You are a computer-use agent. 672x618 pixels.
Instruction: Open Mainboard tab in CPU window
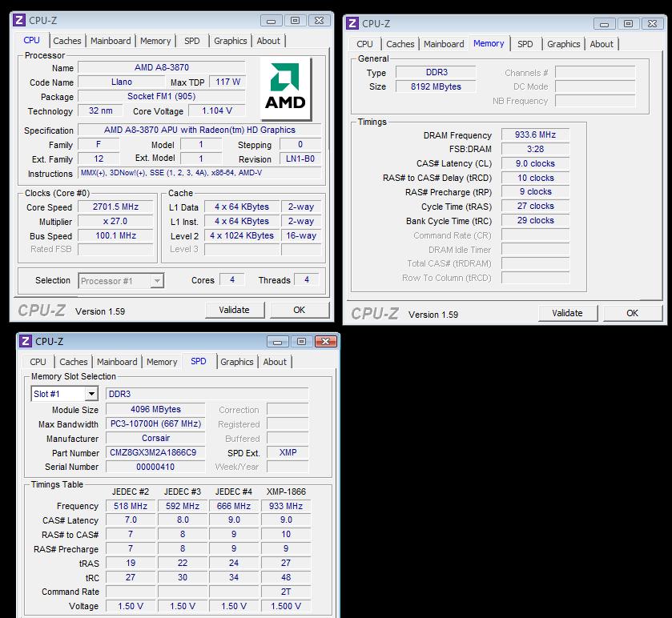[x=111, y=41]
